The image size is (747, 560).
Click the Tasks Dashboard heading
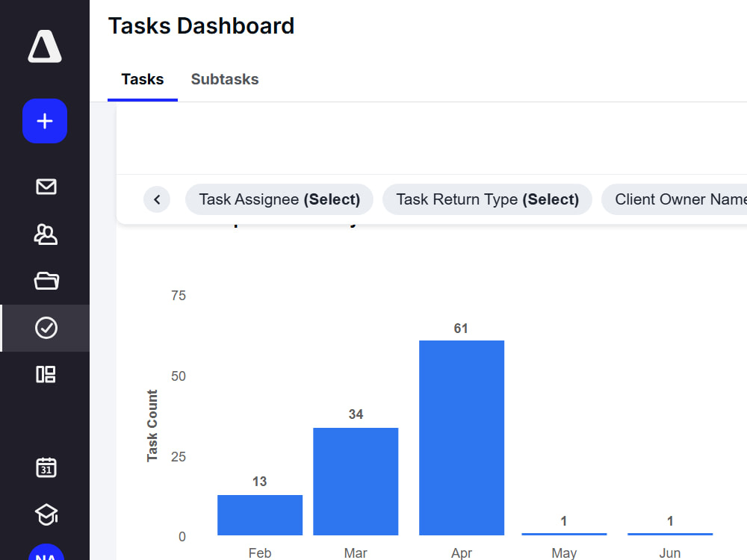[x=202, y=26]
